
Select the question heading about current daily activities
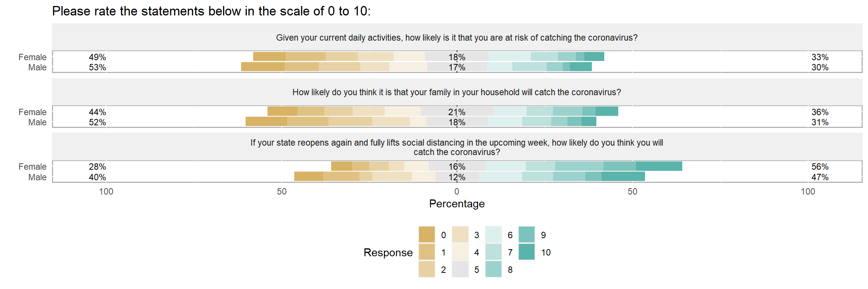coord(457,38)
